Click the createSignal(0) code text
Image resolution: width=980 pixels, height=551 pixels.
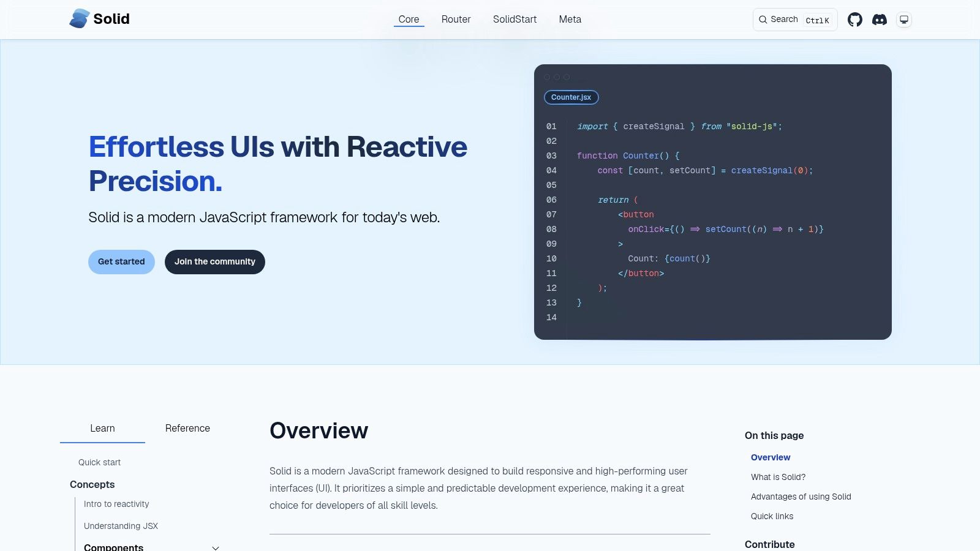coord(769,170)
